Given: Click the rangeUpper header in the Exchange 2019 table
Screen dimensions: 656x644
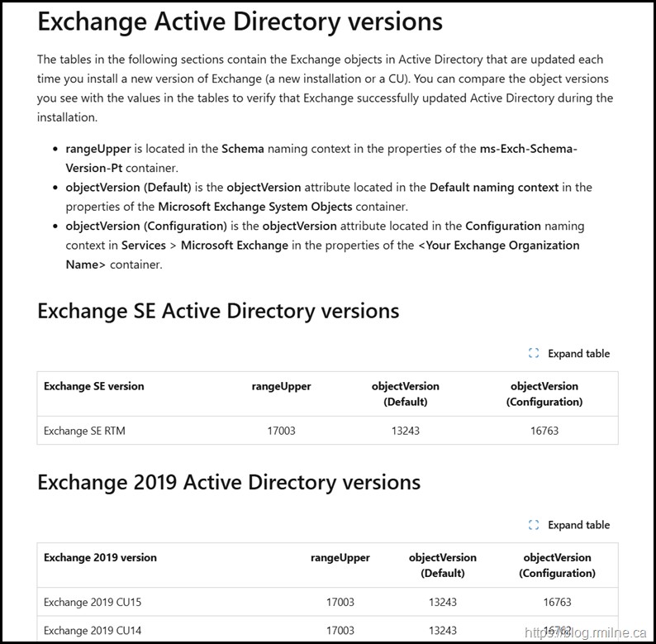Looking at the screenshot, I should [x=340, y=557].
